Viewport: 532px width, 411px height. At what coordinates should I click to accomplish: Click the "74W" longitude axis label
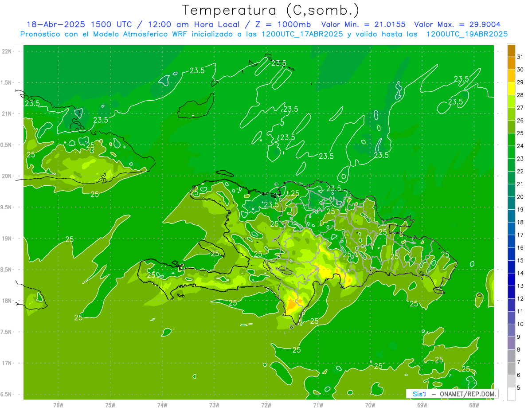point(162,405)
